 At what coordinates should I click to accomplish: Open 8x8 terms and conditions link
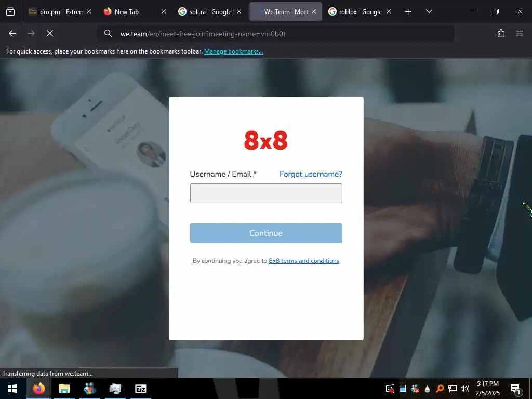304,261
